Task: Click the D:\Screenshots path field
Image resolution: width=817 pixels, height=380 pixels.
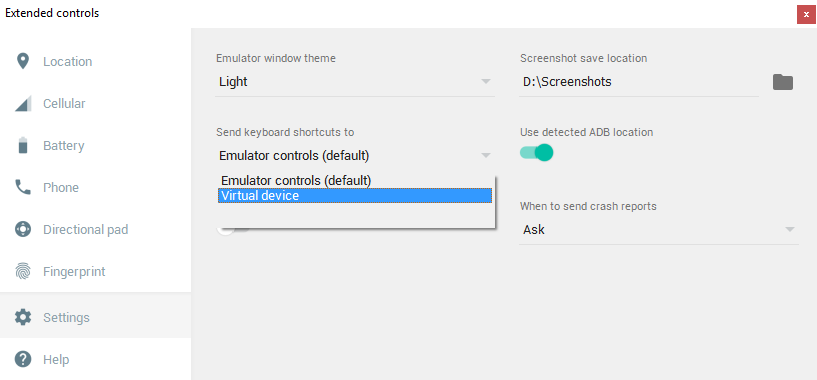Action: 639,82
